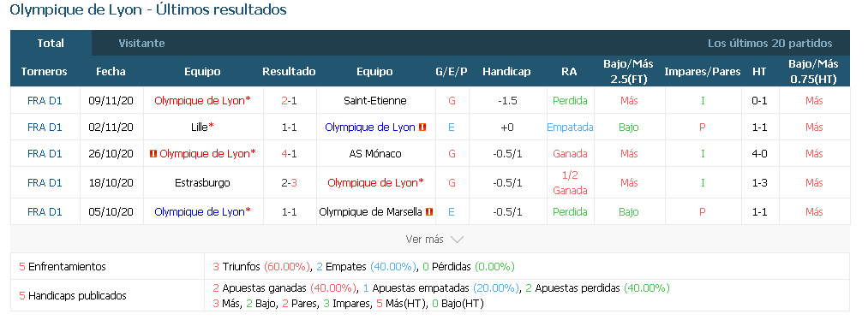
Task: Click the Handicap column header
Action: (x=506, y=71)
